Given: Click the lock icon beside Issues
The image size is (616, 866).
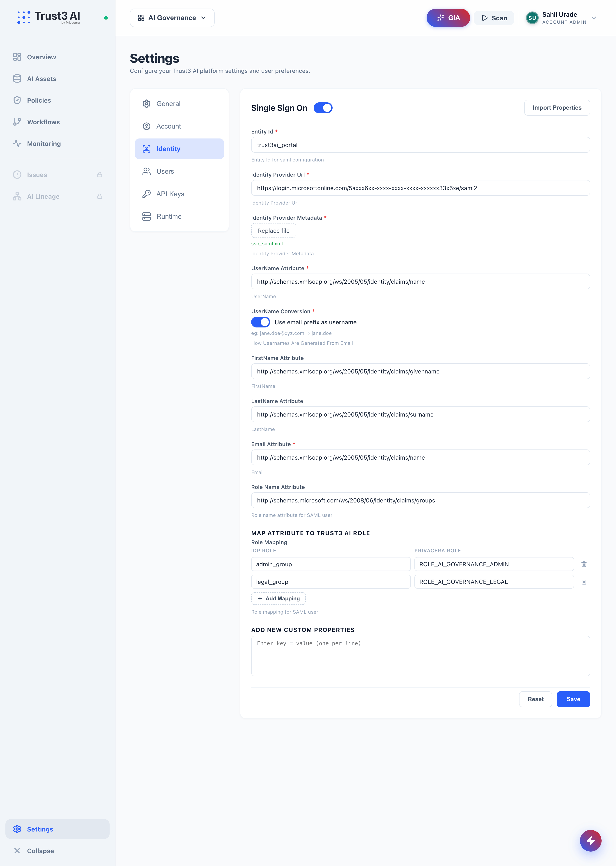Looking at the screenshot, I should 100,175.
